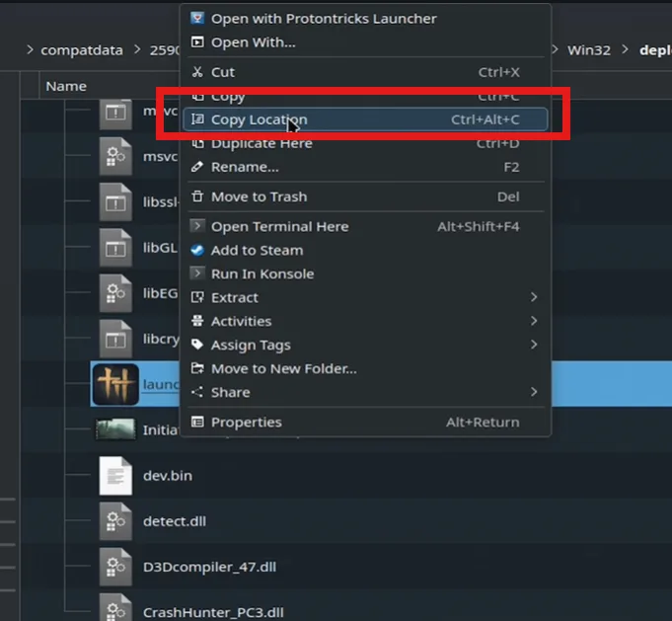Image resolution: width=672 pixels, height=621 pixels.
Task: Expand the Activities submenu arrow
Action: pos(534,321)
